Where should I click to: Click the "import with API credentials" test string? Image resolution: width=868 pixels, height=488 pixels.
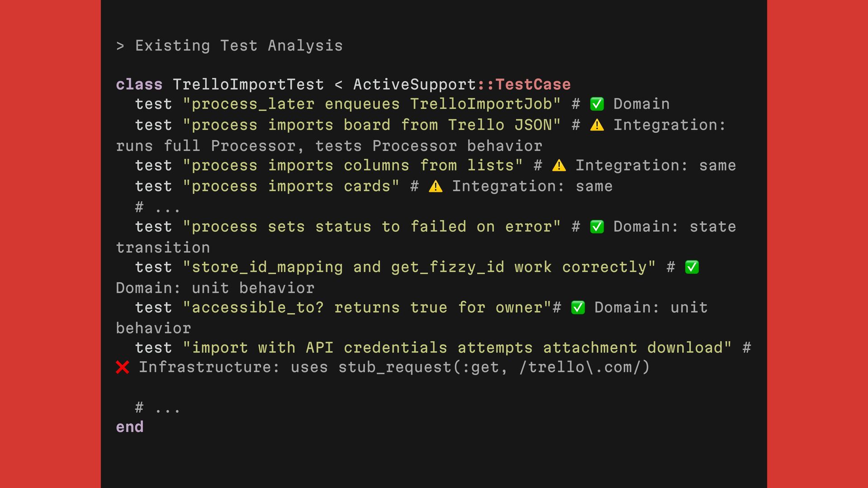457,348
